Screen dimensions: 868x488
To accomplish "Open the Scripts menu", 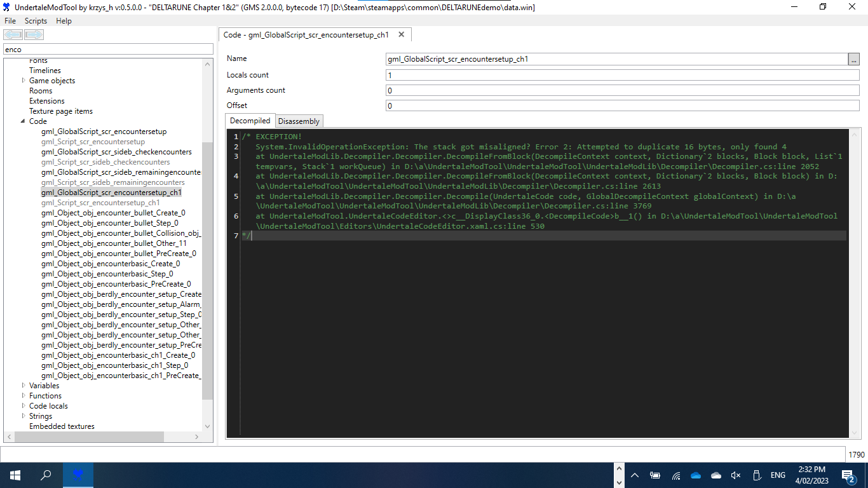I will point(36,20).
